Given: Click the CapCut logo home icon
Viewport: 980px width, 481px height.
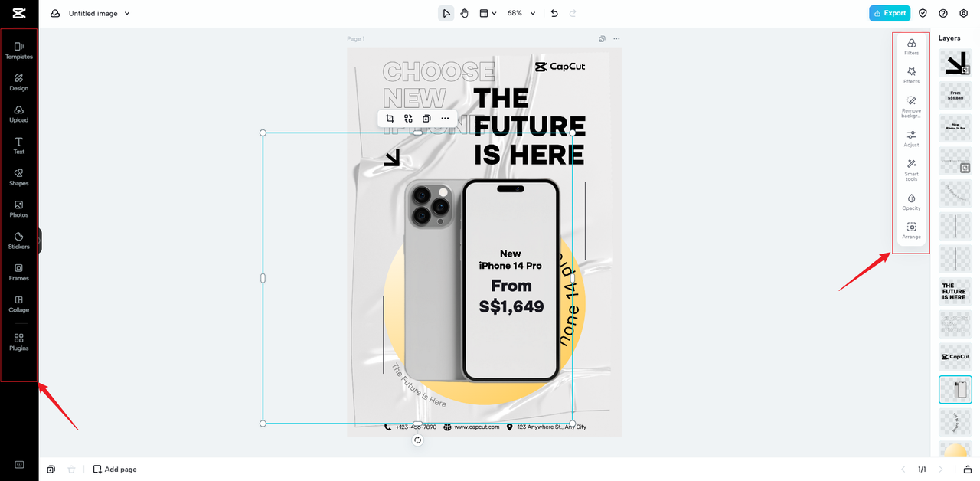Looking at the screenshot, I should (19, 13).
